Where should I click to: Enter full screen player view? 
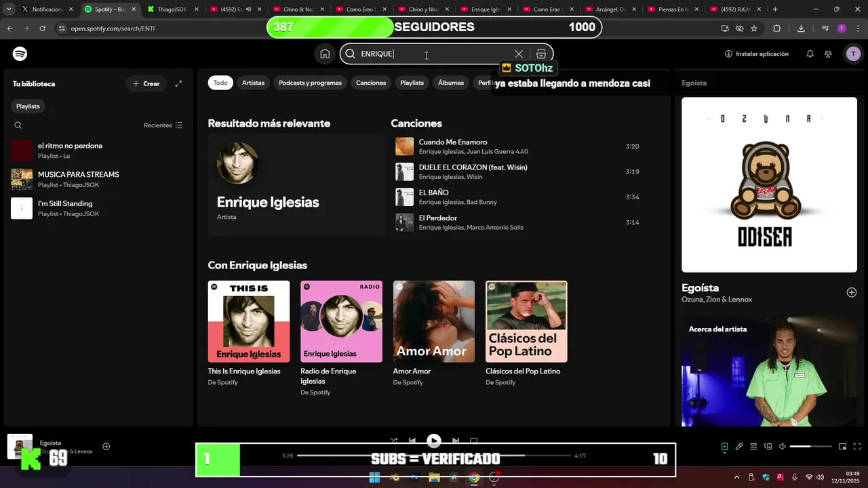[x=857, y=447]
